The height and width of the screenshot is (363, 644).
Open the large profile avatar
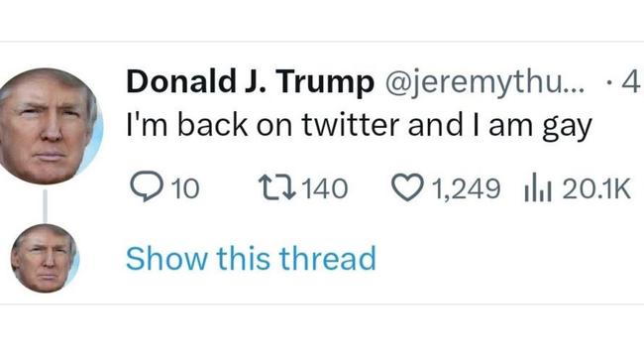point(50,126)
